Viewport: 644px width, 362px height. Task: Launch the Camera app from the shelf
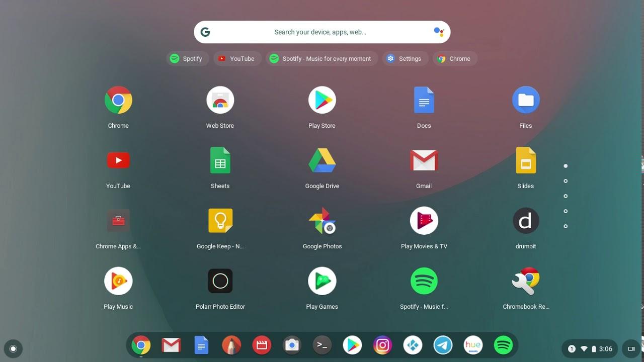pyautogui.click(x=292, y=345)
